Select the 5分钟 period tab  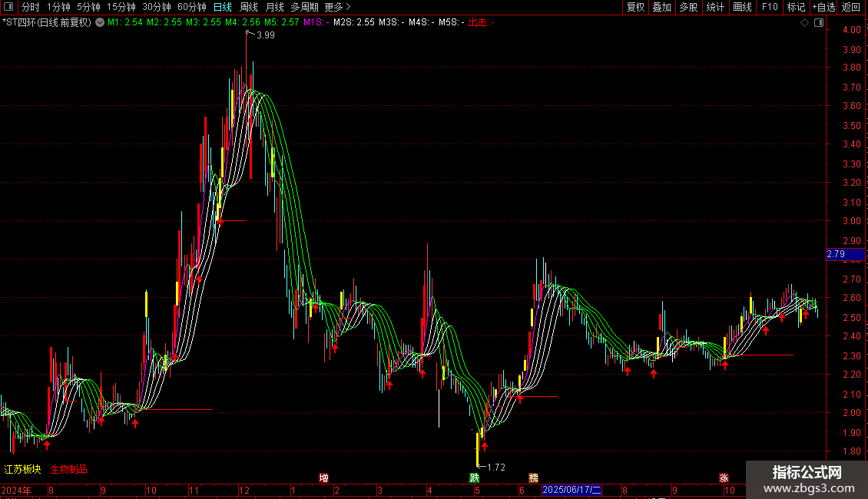[x=88, y=7]
